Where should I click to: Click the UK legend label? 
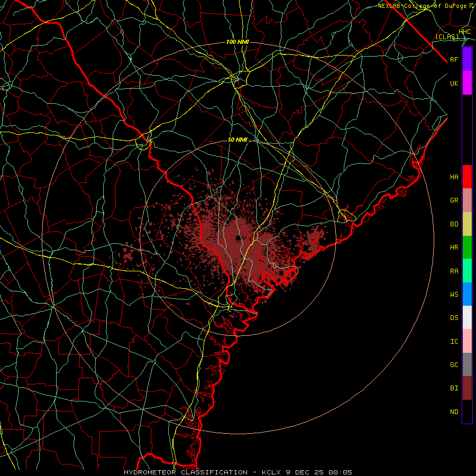(x=454, y=83)
